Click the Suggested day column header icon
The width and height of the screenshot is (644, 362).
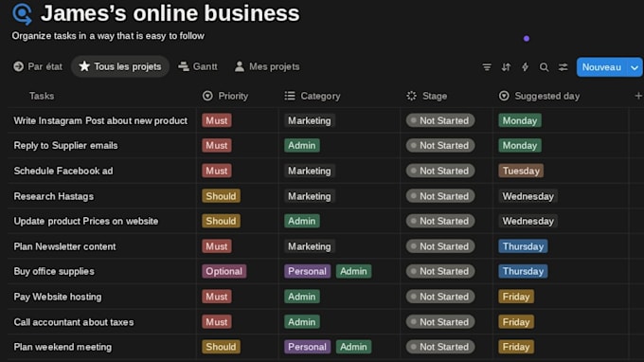(504, 96)
